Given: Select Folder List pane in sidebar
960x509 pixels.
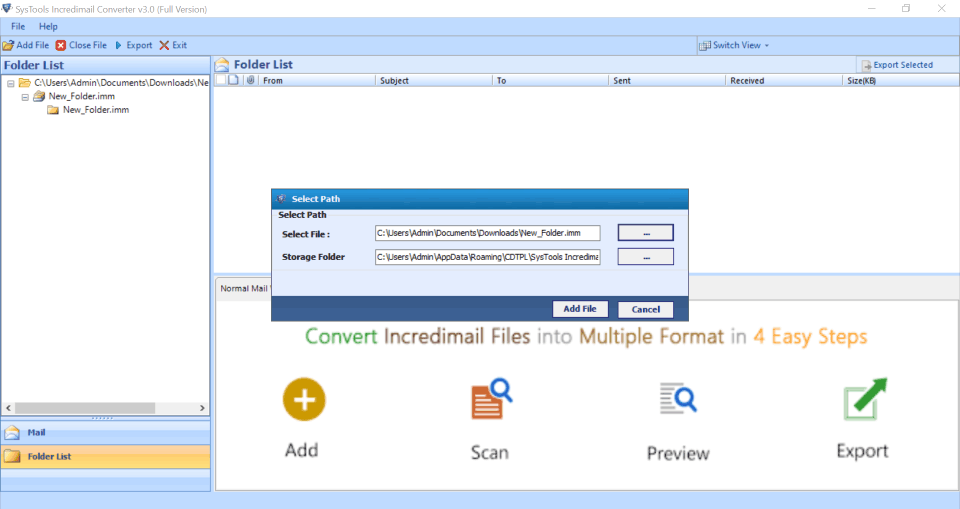Looking at the screenshot, I should point(105,456).
